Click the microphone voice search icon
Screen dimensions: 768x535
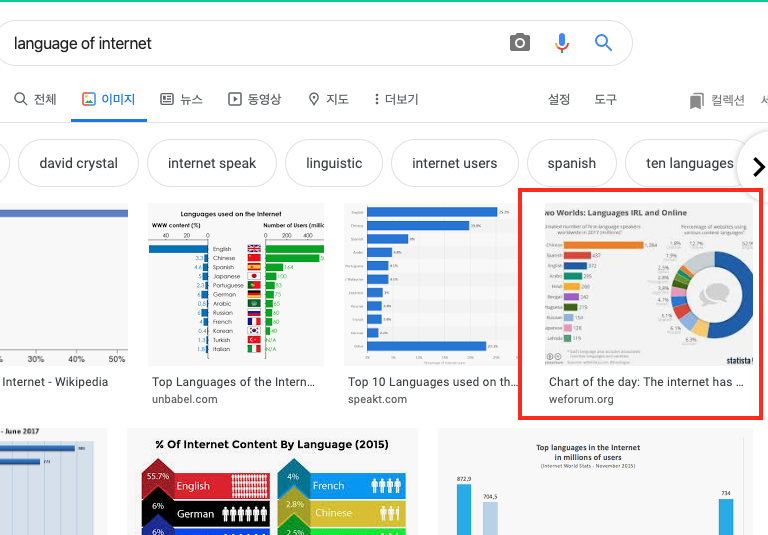tap(562, 43)
